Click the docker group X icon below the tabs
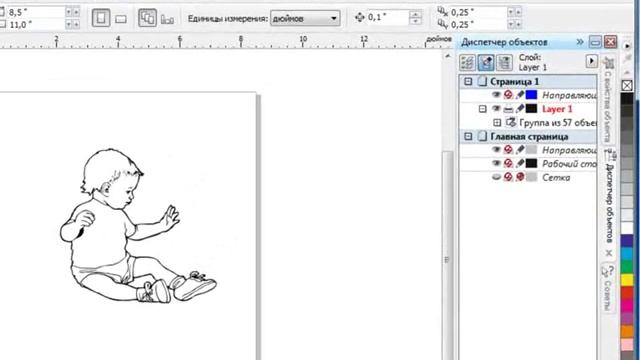The width and height of the screenshot is (640, 360). click(x=609, y=253)
